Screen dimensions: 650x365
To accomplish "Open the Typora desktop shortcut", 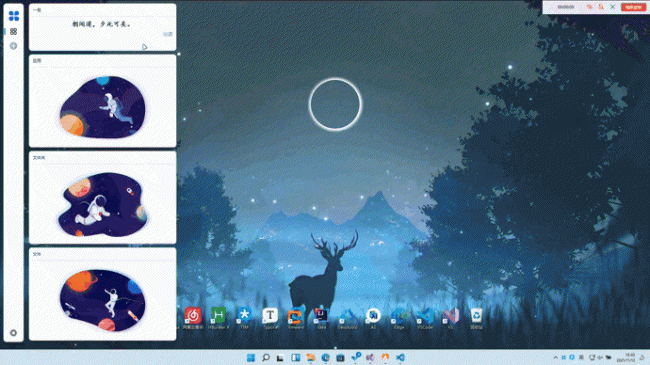I will coord(270,318).
